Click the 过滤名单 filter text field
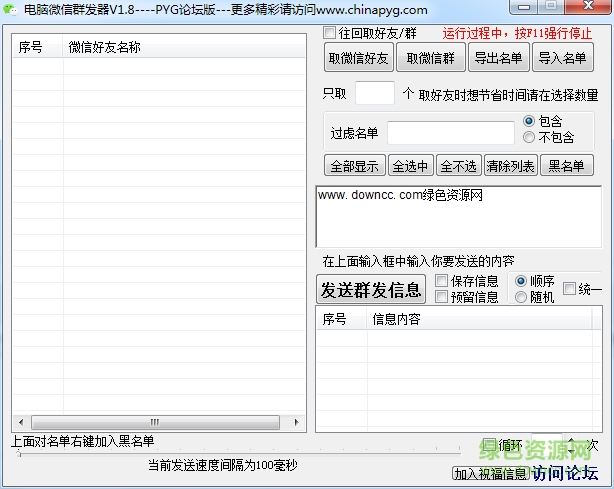The width and height of the screenshot is (614, 489). pos(450,133)
